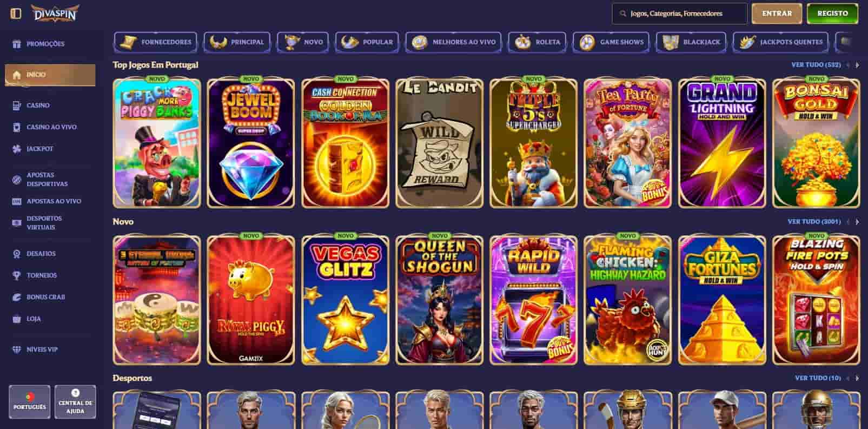
Task: Show next items in Desportos row
Action: pyautogui.click(x=857, y=378)
